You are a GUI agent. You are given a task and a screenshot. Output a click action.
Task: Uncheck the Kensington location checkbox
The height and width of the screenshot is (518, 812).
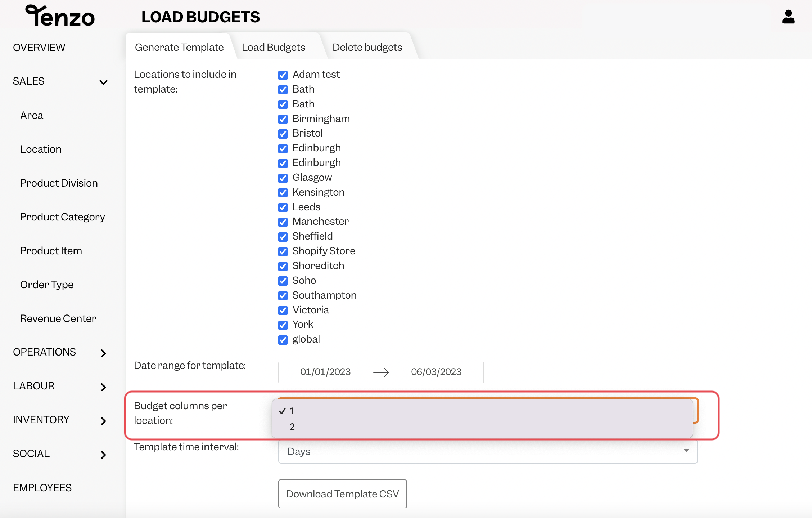coord(283,193)
